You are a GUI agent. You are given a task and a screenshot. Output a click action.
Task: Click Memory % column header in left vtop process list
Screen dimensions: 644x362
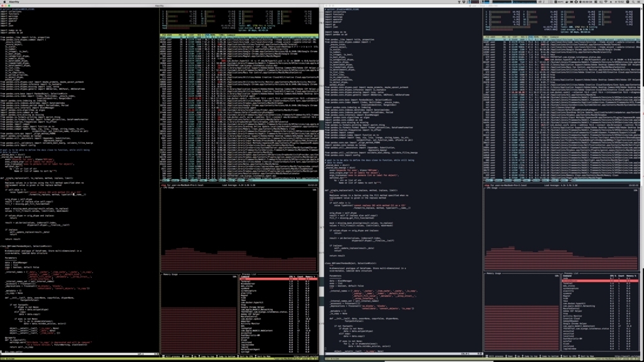coord(310,277)
